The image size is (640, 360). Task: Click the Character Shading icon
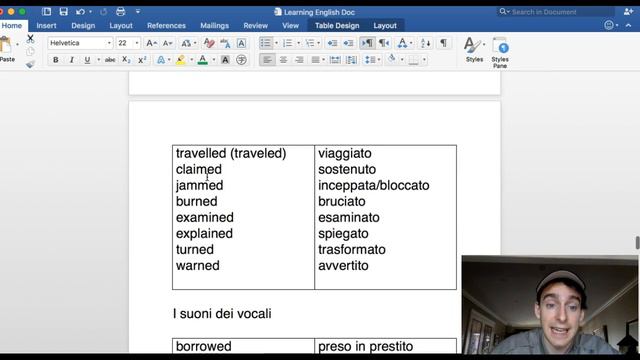225,60
